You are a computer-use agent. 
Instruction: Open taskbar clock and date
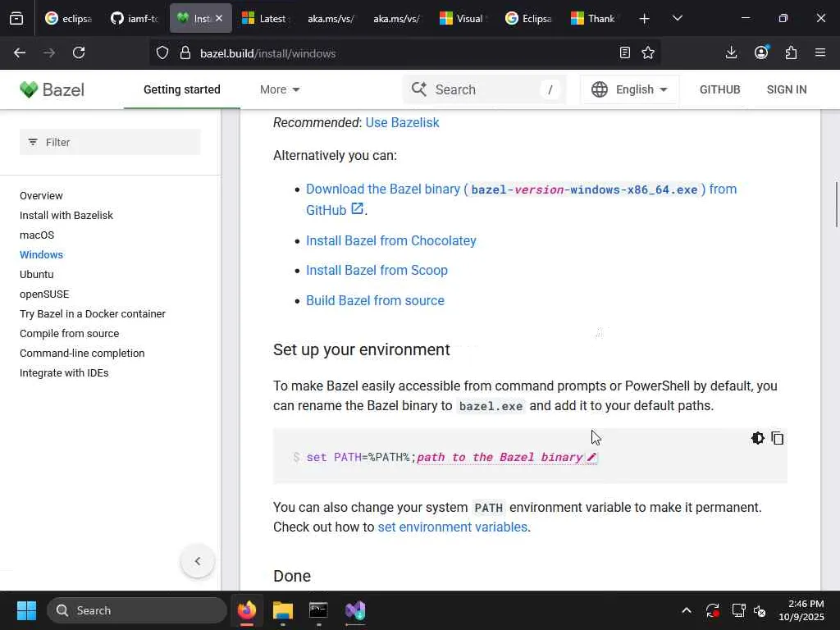pyautogui.click(x=801, y=610)
